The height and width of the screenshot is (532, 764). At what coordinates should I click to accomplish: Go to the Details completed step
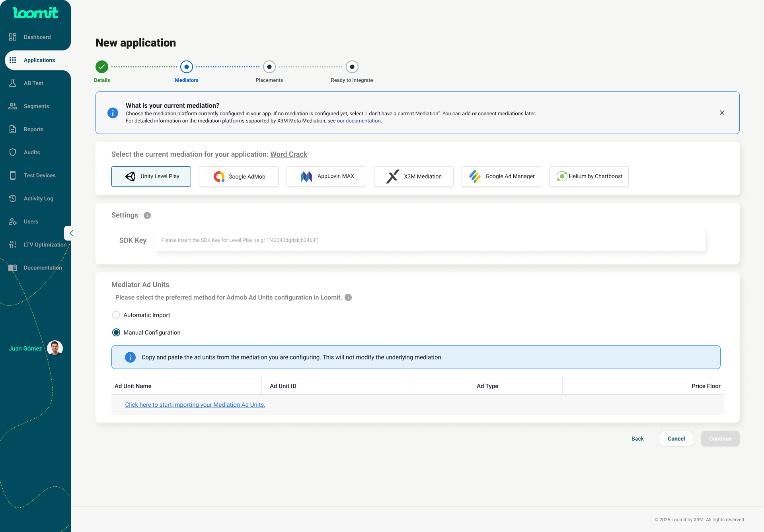102,67
